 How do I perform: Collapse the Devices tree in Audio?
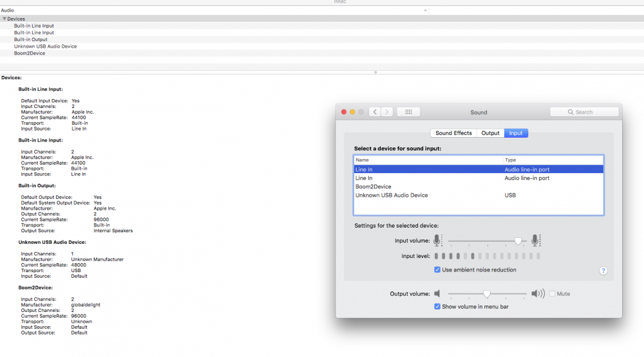coord(4,19)
